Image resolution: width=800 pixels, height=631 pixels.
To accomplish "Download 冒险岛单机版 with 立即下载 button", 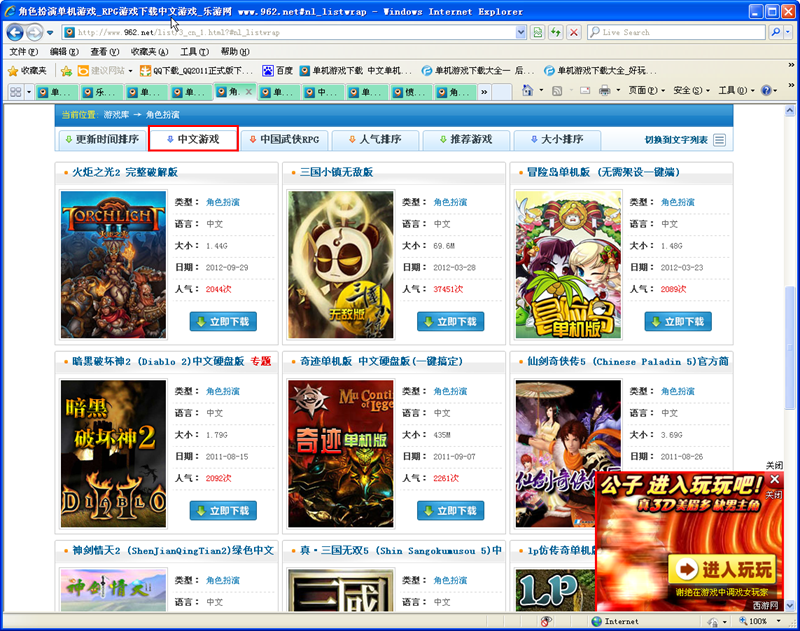I will click(x=678, y=321).
